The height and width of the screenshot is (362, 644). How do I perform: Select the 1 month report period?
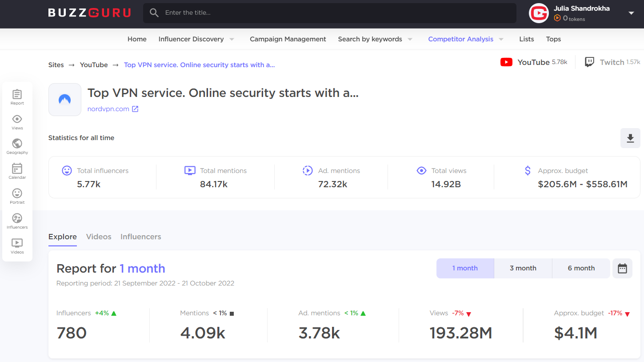coord(465,268)
